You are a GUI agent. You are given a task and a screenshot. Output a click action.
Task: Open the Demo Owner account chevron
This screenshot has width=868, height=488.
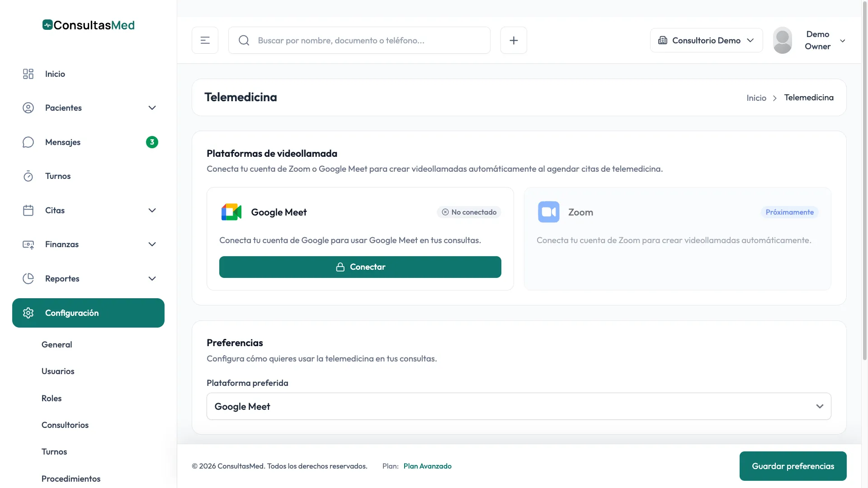843,41
